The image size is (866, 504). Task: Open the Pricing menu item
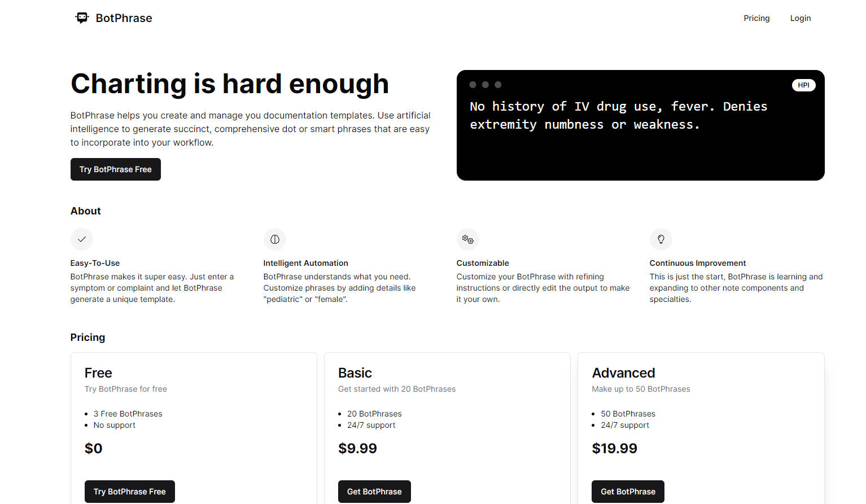click(x=756, y=17)
